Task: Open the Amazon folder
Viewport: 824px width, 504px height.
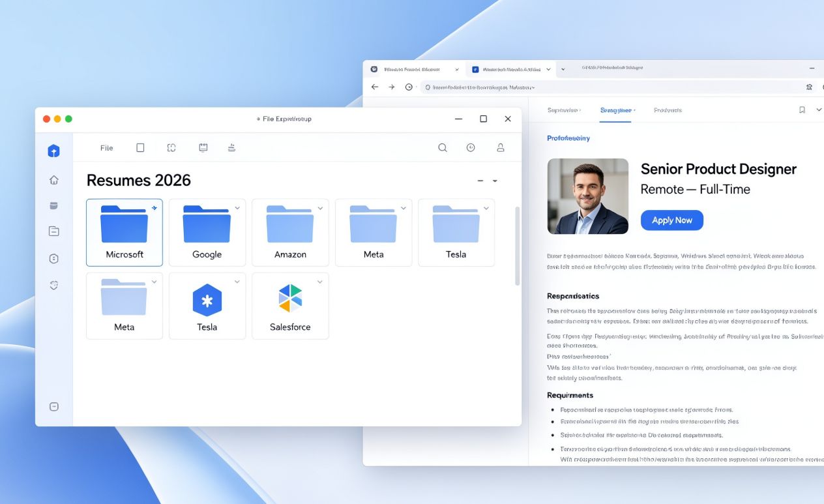Action: tap(290, 233)
